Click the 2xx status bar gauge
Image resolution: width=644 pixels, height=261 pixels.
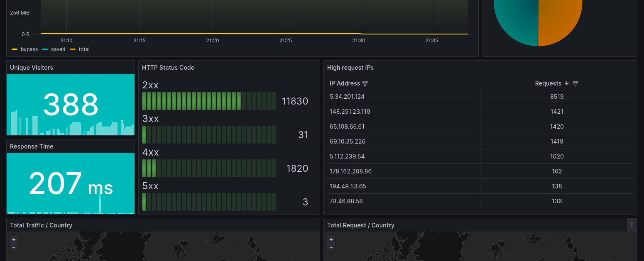point(209,101)
